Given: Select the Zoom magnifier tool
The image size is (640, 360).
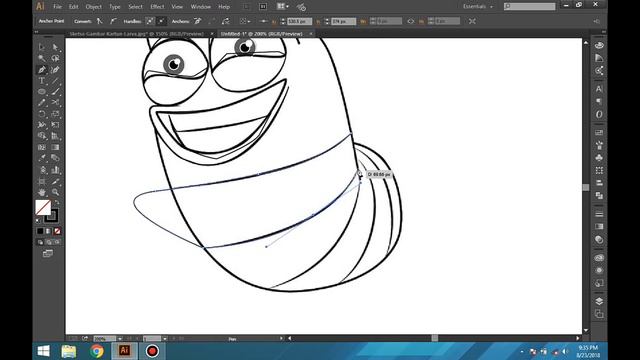Looking at the screenshot, I should pyautogui.click(x=55, y=192).
